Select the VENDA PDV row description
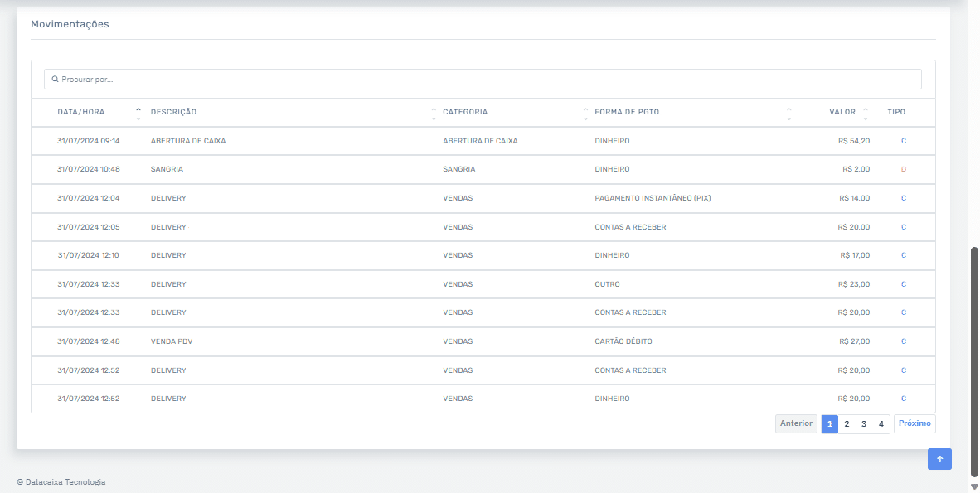 click(172, 341)
